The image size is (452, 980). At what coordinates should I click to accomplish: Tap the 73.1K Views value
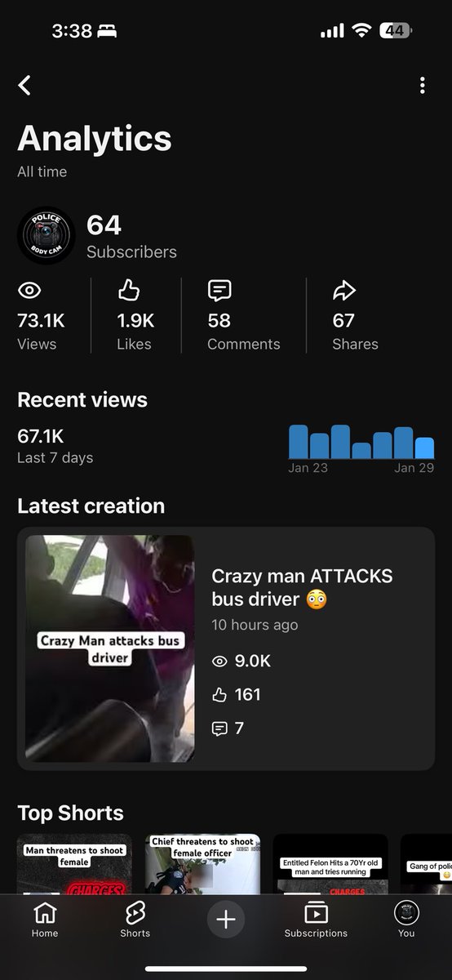point(41,321)
